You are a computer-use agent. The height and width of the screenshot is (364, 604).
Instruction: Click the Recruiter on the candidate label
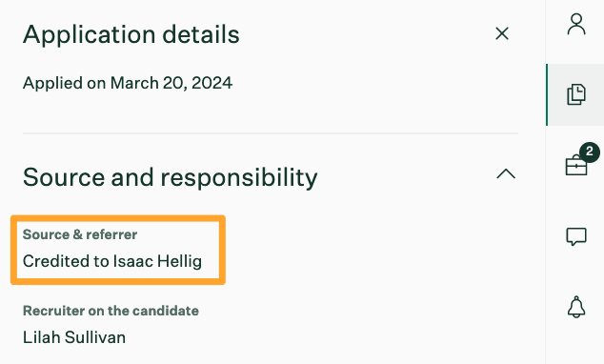(111, 311)
